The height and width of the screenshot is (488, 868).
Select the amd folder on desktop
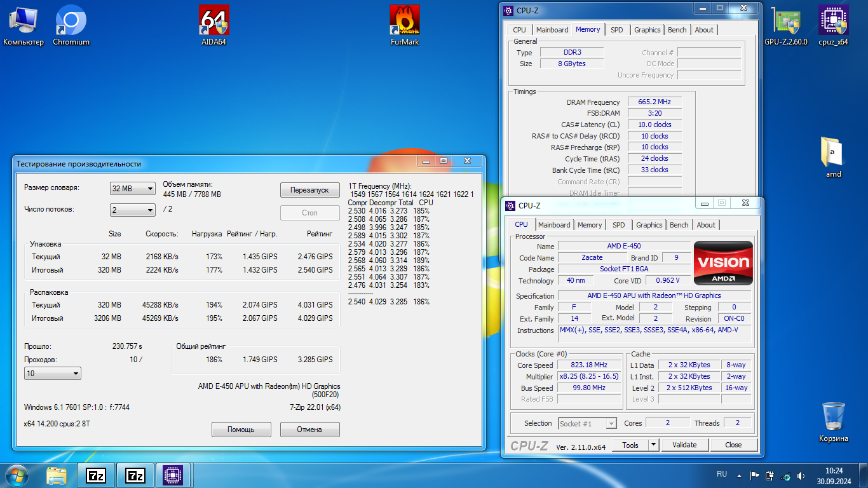(833, 157)
